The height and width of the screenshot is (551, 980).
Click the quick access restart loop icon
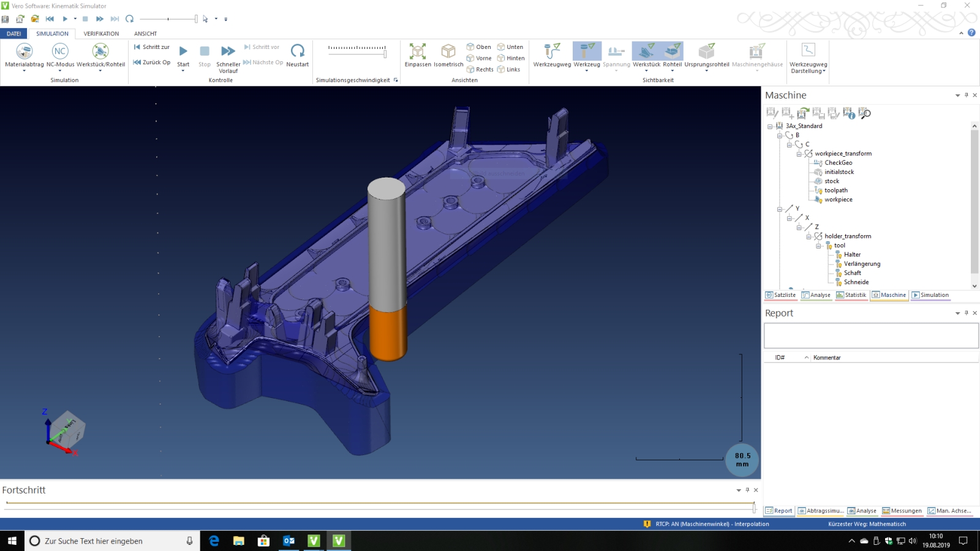(129, 19)
